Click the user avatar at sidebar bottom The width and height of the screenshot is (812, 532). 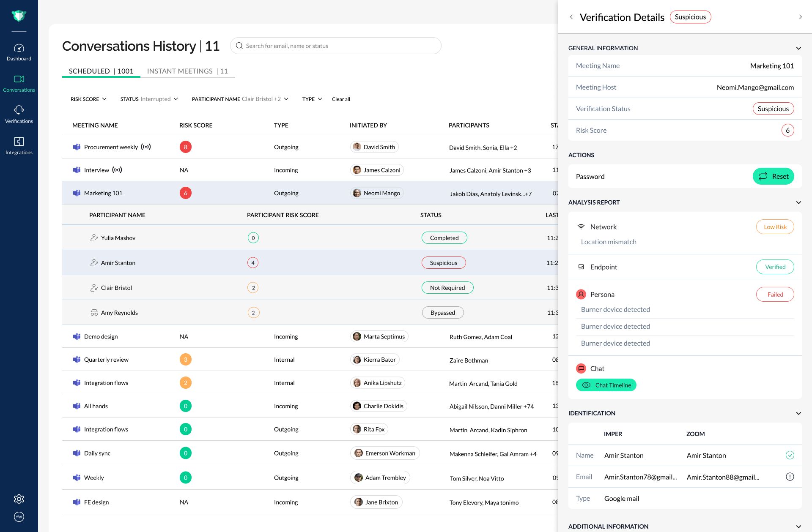point(19,517)
